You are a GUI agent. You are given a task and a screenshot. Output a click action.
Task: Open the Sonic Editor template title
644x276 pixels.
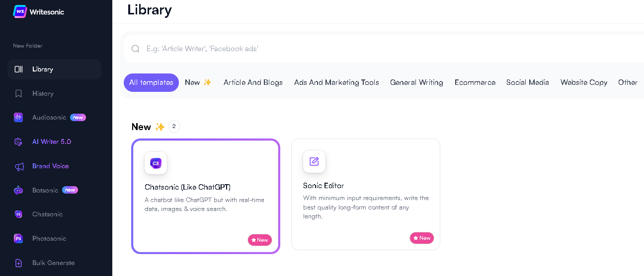click(x=323, y=186)
